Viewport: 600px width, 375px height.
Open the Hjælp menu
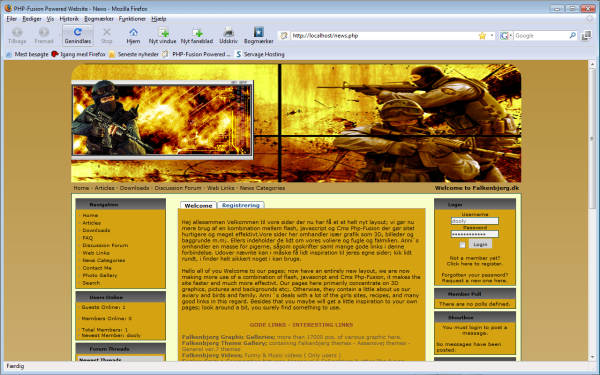pos(158,18)
